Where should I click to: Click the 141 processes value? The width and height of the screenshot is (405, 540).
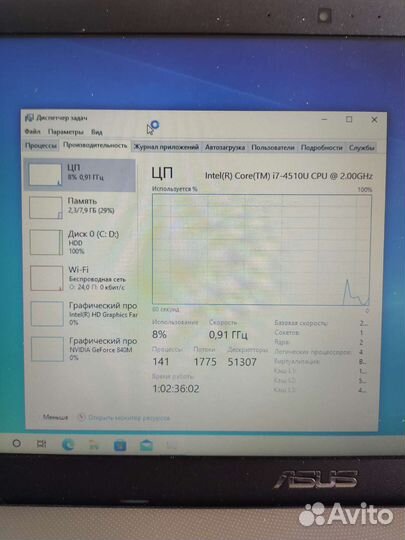(x=160, y=362)
